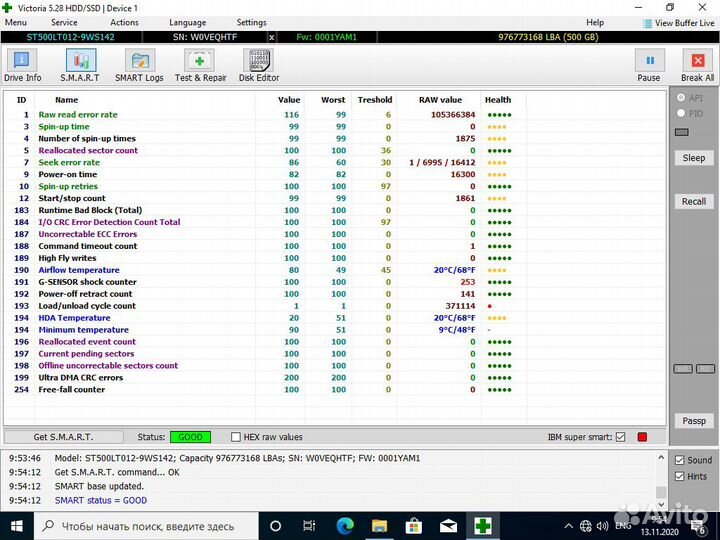Image resolution: width=720 pixels, height=540 pixels.
Task: Launch the Disk Editor
Action: pyautogui.click(x=259, y=65)
